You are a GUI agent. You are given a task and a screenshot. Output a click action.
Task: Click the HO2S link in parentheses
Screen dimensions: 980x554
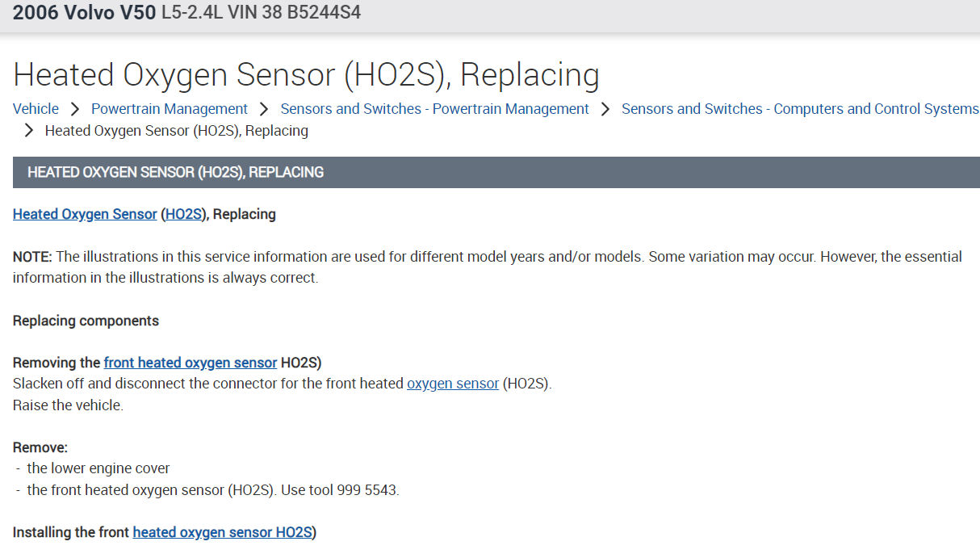tap(184, 214)
